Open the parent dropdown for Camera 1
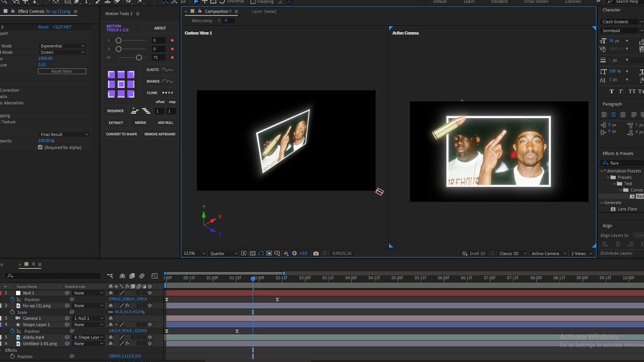The height and width of the screenshot is (362, 644). 89,319
